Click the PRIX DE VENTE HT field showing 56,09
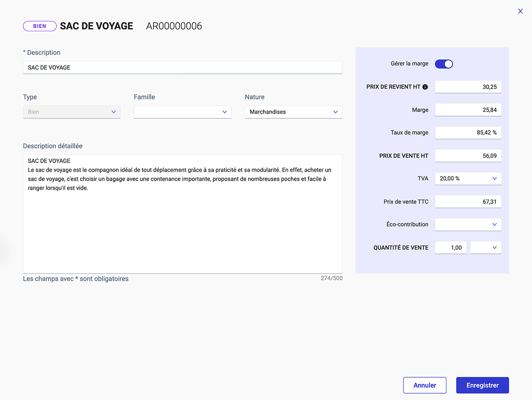 (x=468, y=155)
